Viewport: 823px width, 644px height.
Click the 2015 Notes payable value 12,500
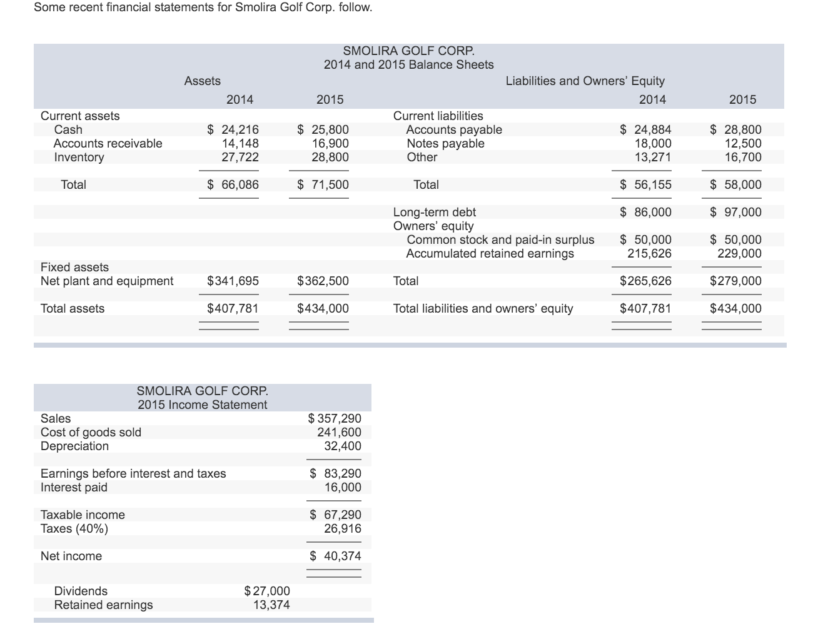[x=743, y=143]
